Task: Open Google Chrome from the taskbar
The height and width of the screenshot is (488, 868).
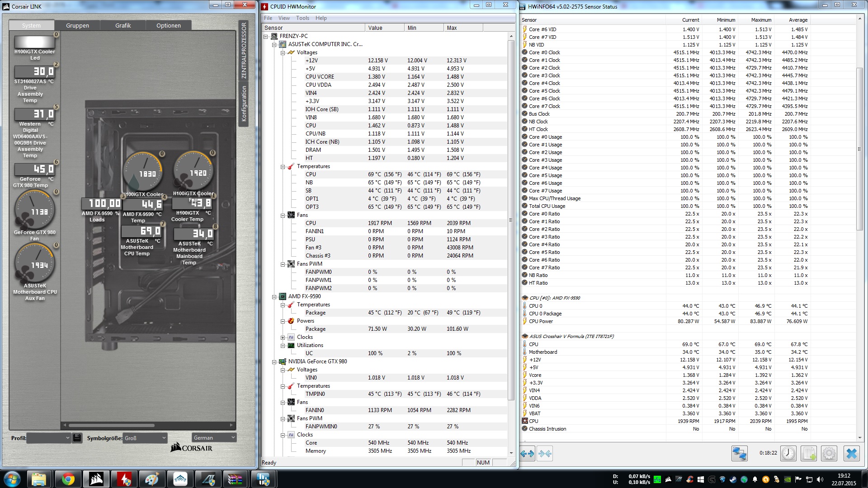Action: (x=68, y=479)
